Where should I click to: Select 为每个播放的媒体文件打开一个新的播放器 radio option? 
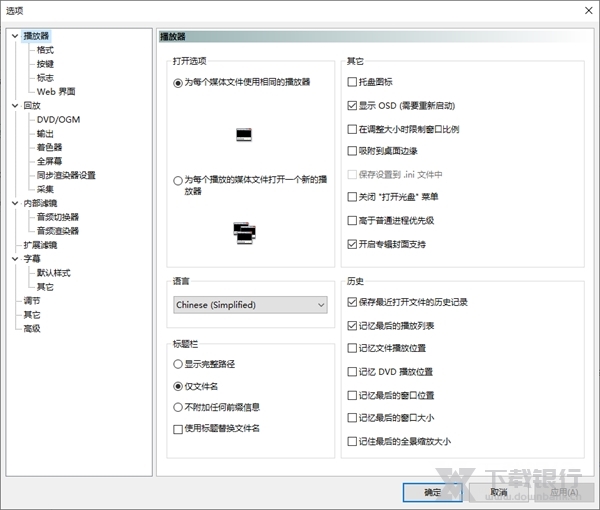coord(178,180)
